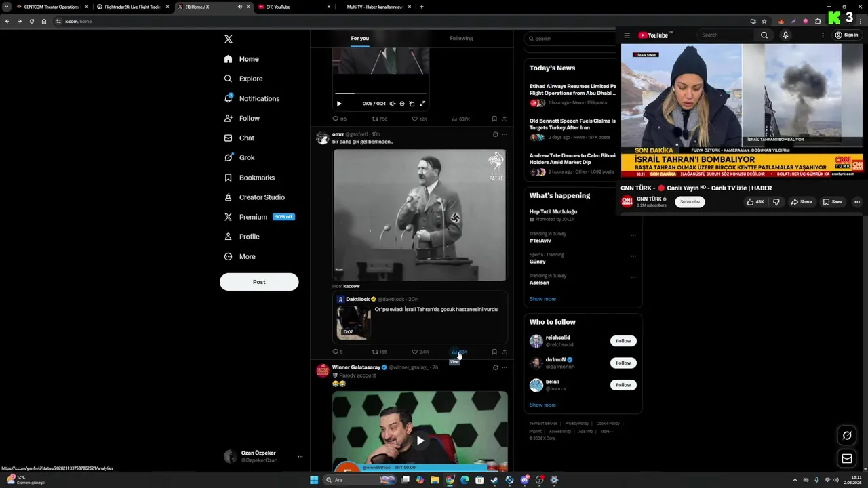Viewport: 868px width, 488px height.
Task: Repost the post with 768 reposts
Action: click(379, 119)
